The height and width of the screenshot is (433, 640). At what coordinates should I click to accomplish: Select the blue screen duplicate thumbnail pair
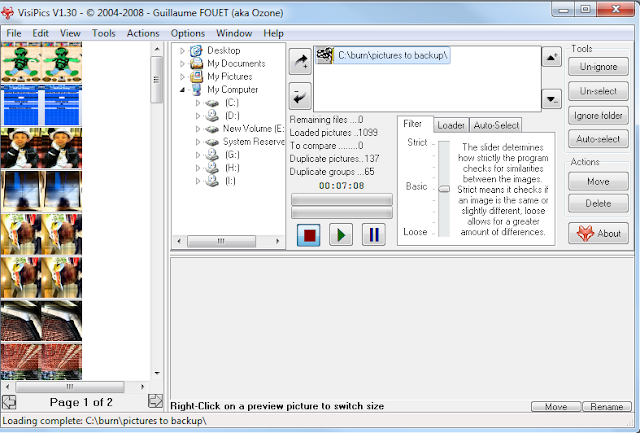pos(41,105)
